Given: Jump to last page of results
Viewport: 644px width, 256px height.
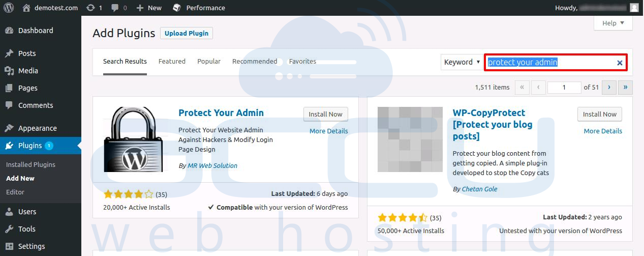Looking at the screenshot, I should pyautogui.click(x=626, y=87).
